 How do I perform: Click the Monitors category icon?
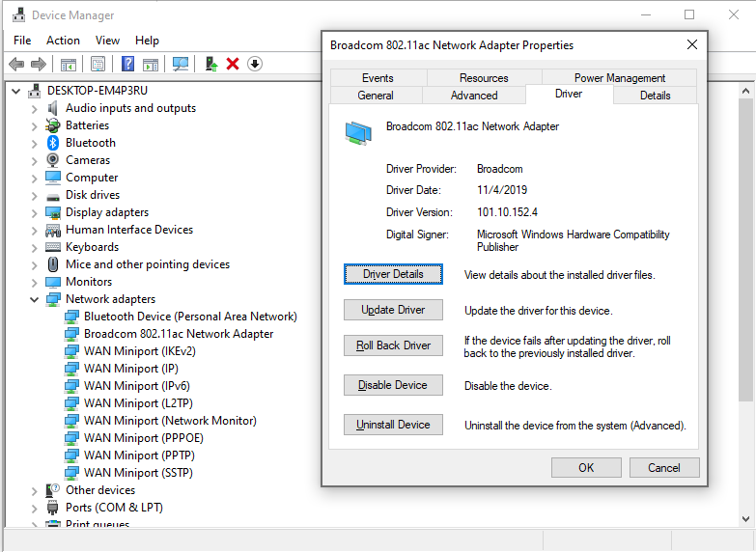pyautogui.click(x=52, y=282)
